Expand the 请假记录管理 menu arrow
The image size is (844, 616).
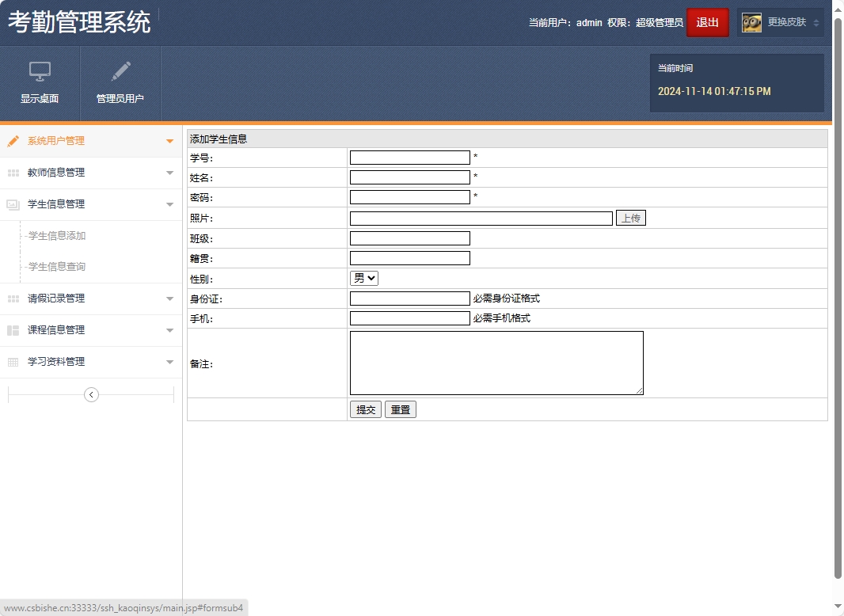point(169,298)
